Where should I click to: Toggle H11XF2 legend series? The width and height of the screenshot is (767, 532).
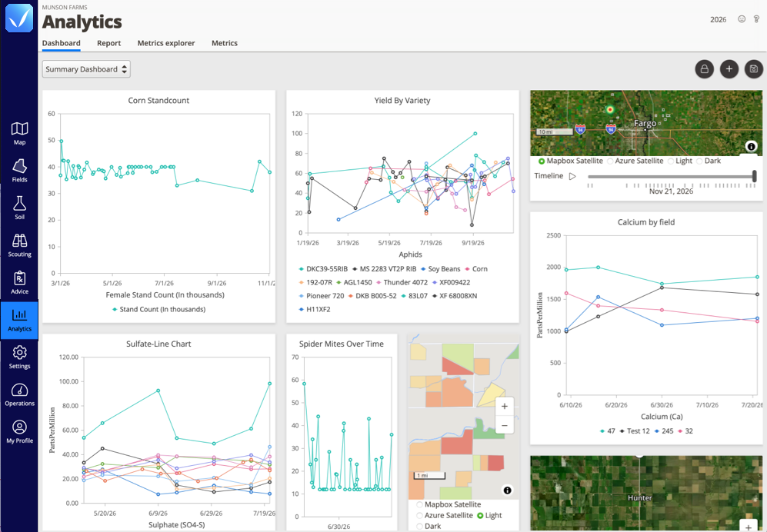point(315,309)
